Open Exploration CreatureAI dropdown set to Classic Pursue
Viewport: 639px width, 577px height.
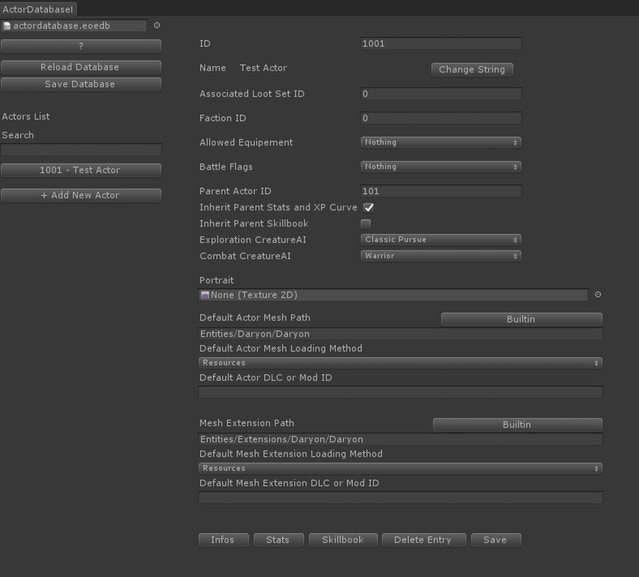click(440, 240)
